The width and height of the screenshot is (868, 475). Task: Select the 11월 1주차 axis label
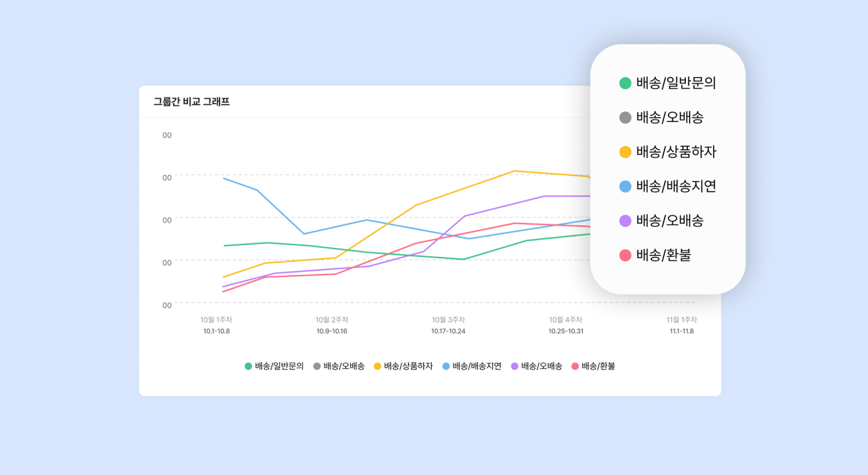tap(681, 320)
